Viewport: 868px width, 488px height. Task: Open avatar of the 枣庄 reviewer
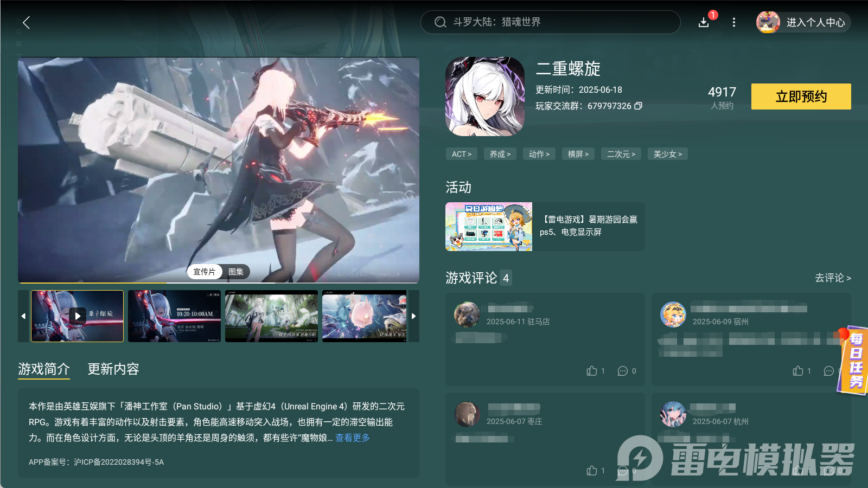[467, 414]
